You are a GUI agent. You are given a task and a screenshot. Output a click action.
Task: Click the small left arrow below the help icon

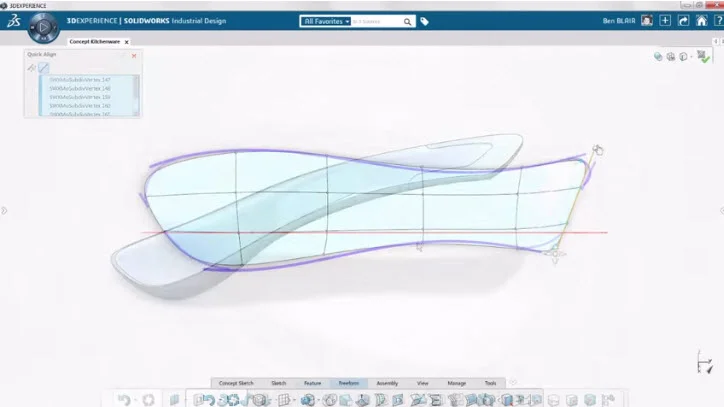(x=716, y=42)
